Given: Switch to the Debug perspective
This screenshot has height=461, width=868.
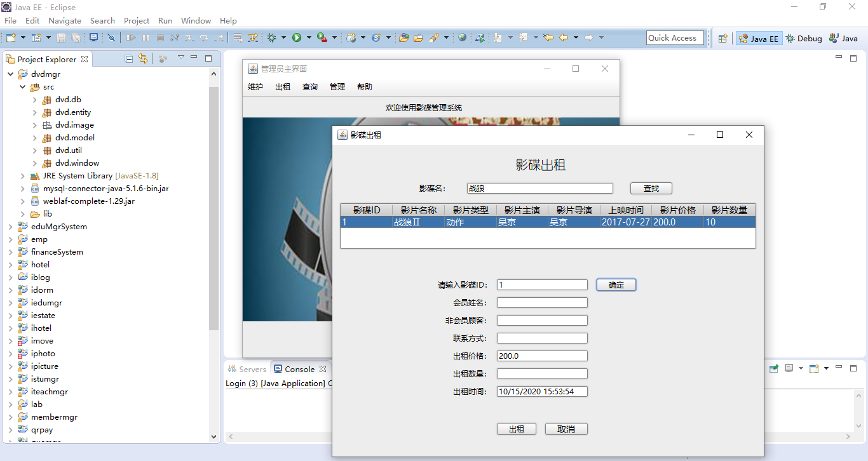Looking at the screenshot, I should coord(804,39).
